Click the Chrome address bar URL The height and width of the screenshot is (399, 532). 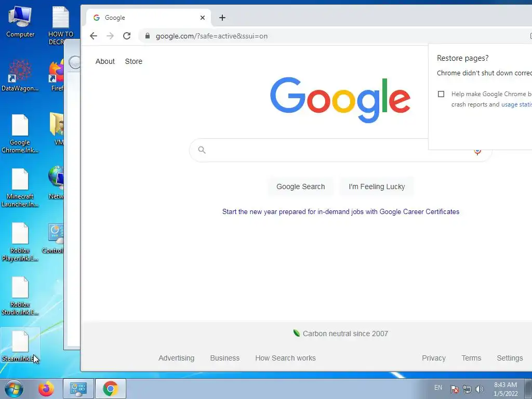(212, 36)
